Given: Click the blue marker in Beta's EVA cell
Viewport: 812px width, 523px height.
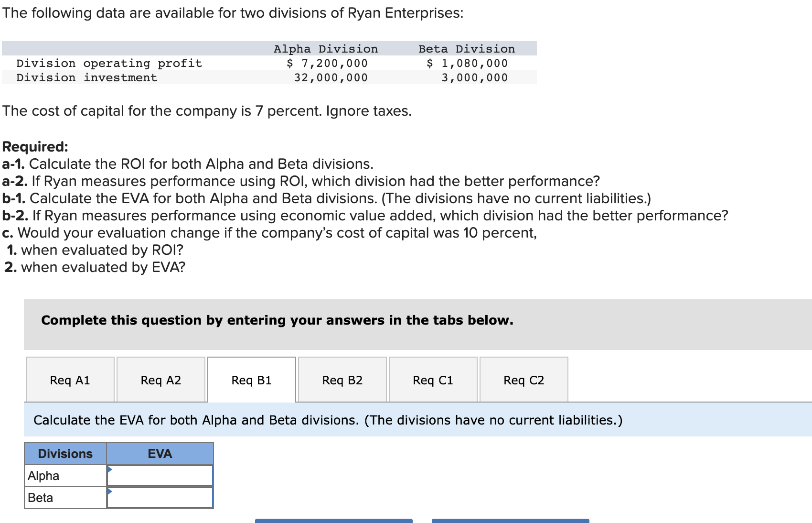Looking at the screenshot, I should point(110,491).
